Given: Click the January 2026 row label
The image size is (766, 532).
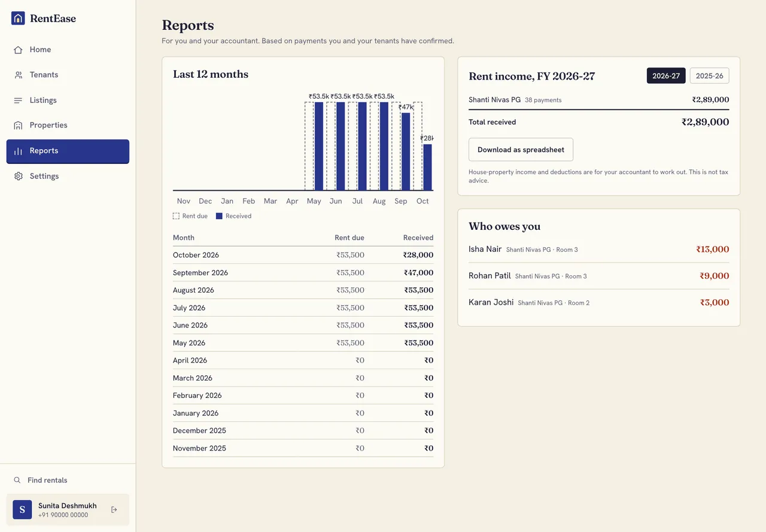Looking at the screenshot, I should click(196, 413).
